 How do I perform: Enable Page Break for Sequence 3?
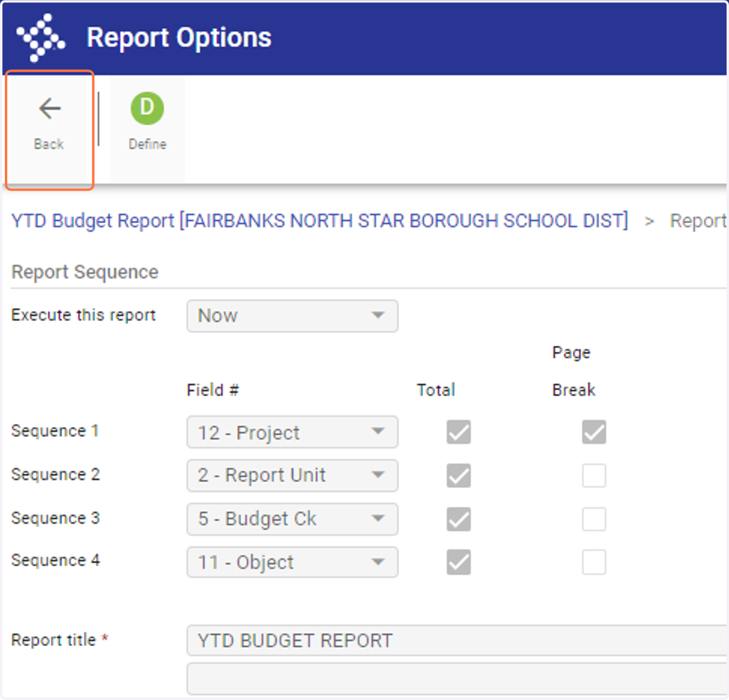(594, 519)
